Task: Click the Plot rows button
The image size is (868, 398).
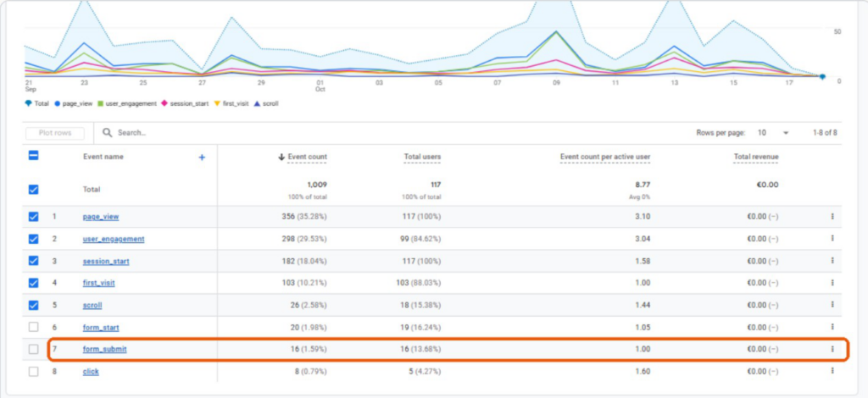Action: click(x=55, y=133)
